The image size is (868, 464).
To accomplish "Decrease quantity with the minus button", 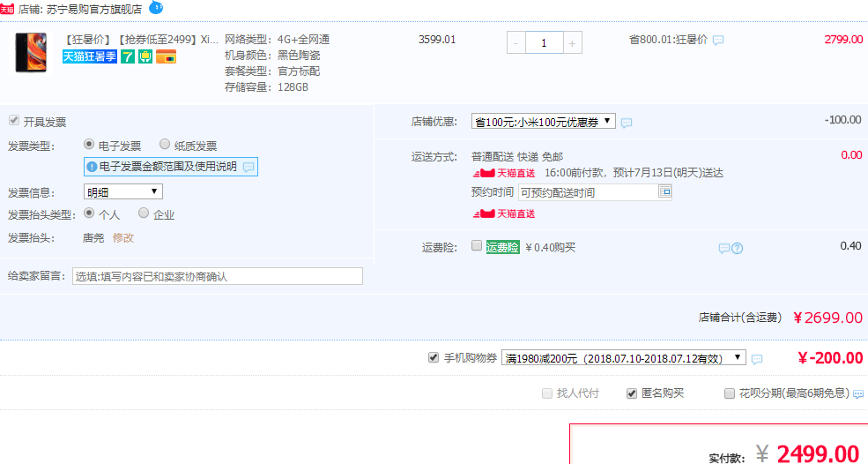I will [x=516, y=42].
